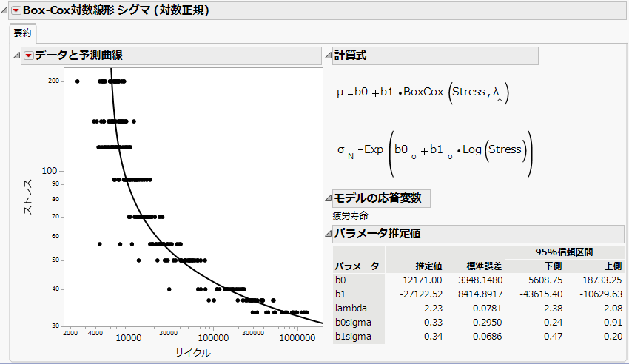
Task: Click the 上側 column header
Action: 613,266
